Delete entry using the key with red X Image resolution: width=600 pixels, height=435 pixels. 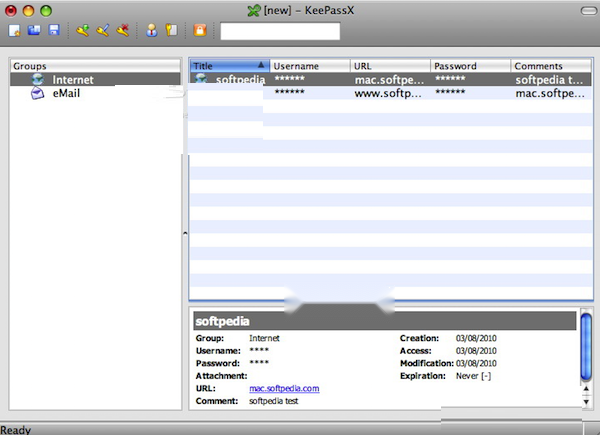pos(123,30)
